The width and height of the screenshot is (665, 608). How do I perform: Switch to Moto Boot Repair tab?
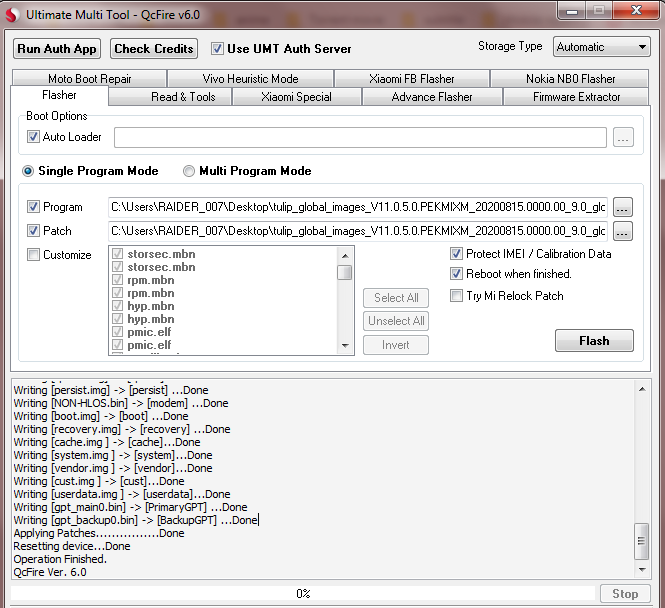tap(89, 78)
